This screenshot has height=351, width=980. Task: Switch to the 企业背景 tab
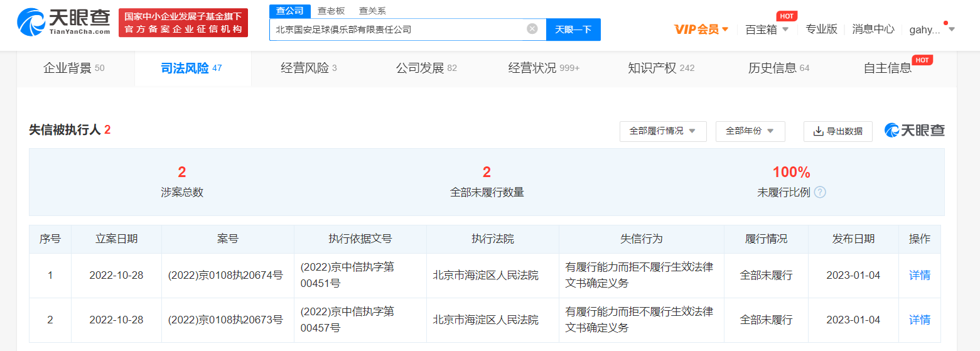click(74, 68)
